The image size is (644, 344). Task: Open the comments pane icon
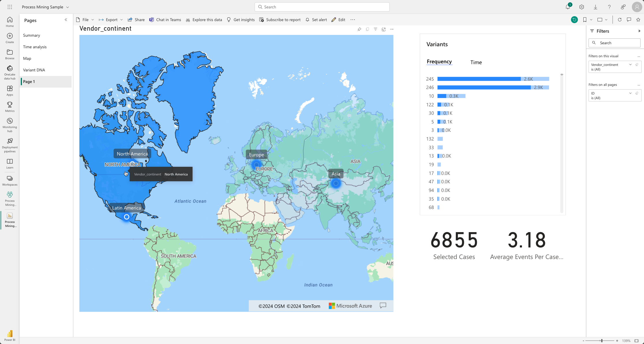(629, 20)
